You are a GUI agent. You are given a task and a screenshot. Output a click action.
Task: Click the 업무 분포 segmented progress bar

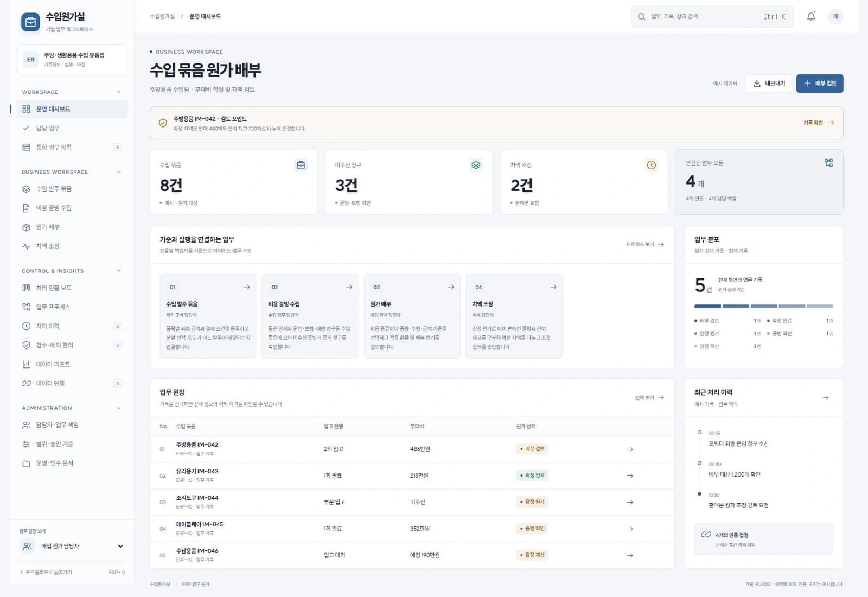coord(764,307)
